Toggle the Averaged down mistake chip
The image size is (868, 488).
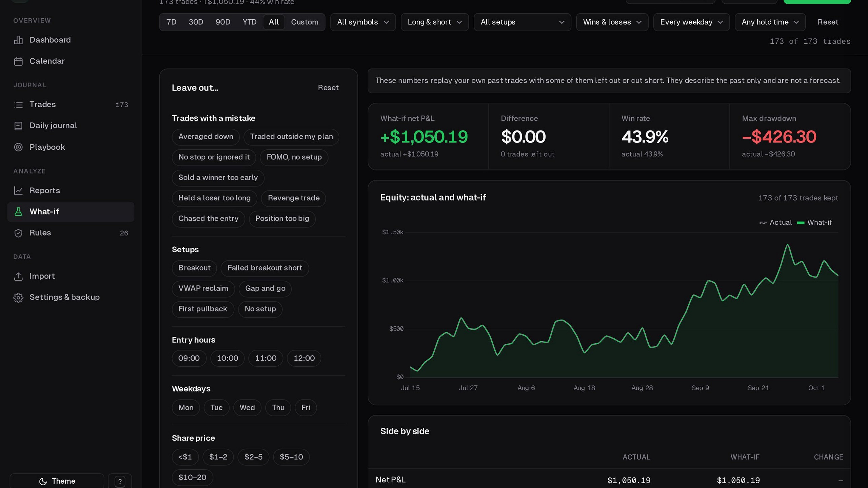tap(206, 137)
